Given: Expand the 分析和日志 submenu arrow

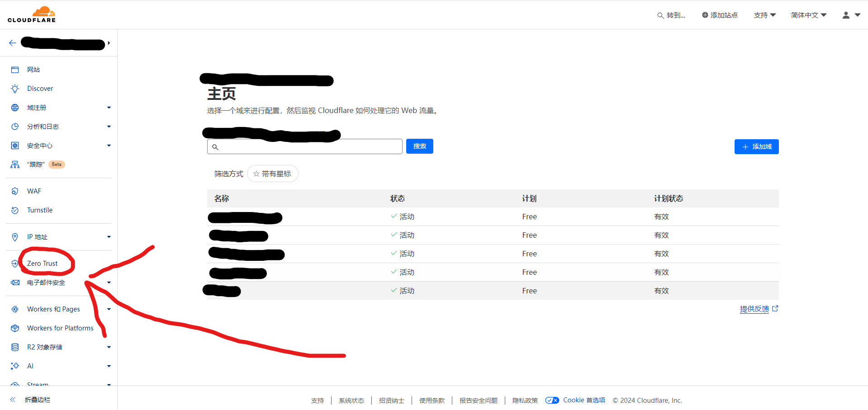Looking at the screenshot, I should [109, 127].
